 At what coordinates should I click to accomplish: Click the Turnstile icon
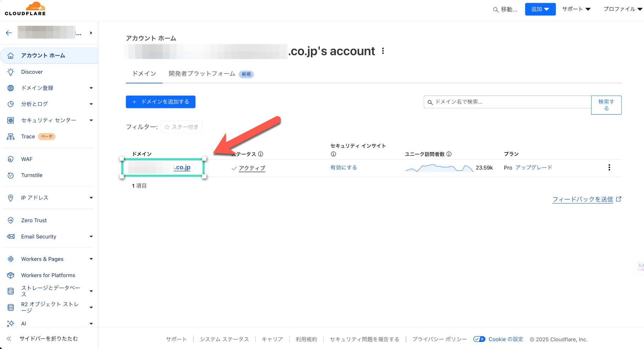point(11,175)
